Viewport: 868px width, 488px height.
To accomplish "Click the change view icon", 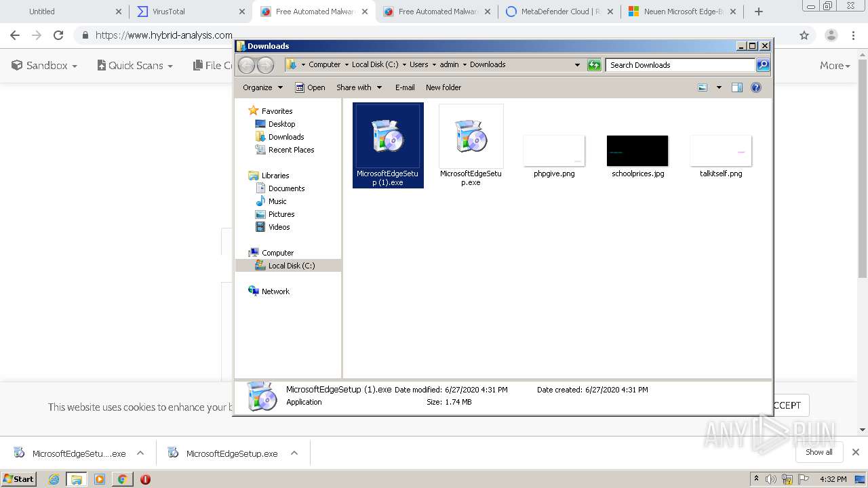I will 703,87.
